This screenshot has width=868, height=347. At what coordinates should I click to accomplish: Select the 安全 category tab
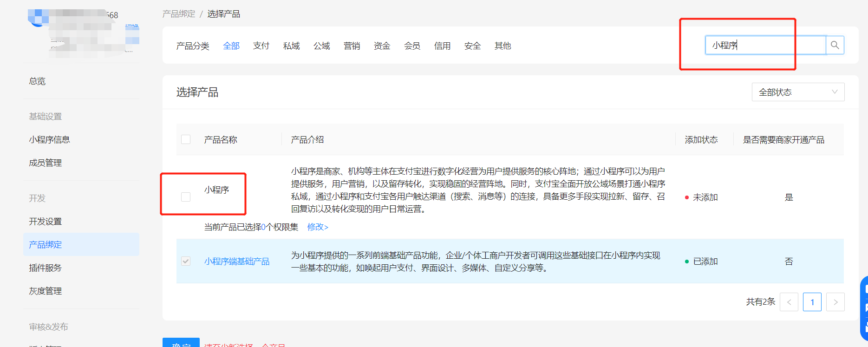472,46
